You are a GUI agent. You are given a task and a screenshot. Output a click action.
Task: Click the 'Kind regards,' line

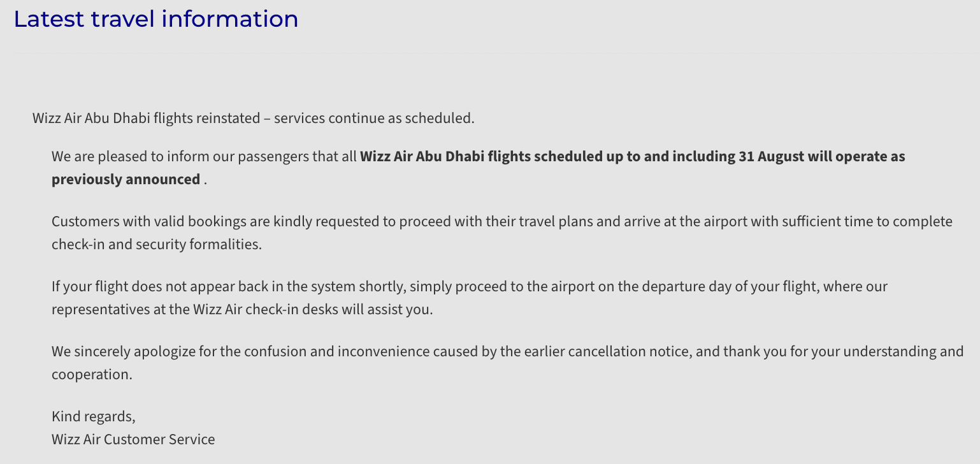coord(94,417)
